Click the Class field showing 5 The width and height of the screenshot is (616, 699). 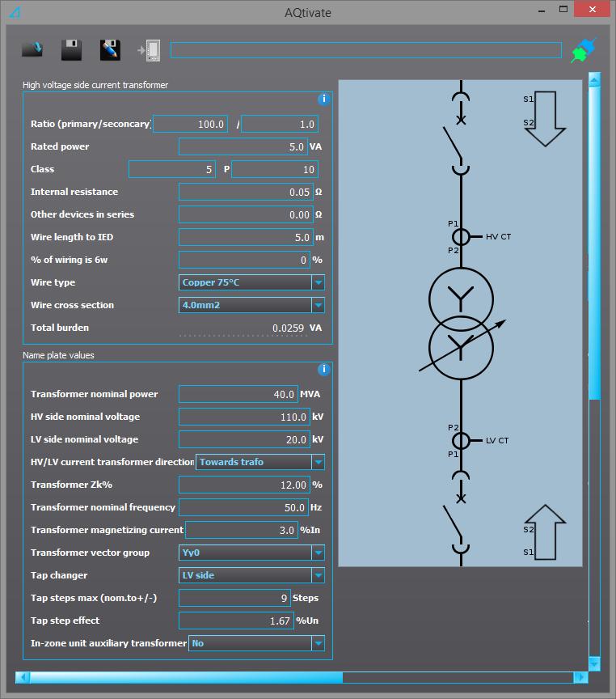[172, 169]
